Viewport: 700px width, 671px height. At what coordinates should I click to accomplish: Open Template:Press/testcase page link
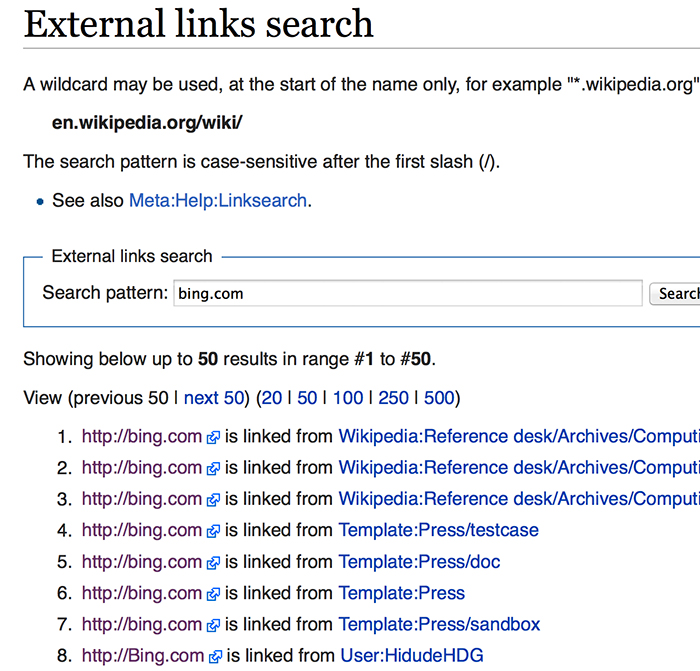coord(438,530)
